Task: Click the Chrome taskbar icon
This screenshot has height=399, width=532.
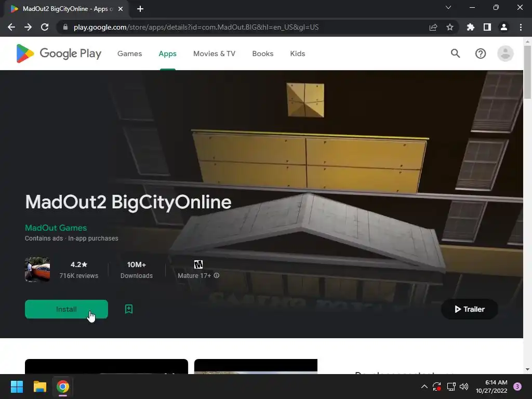Action: click(x=63, y=387)
